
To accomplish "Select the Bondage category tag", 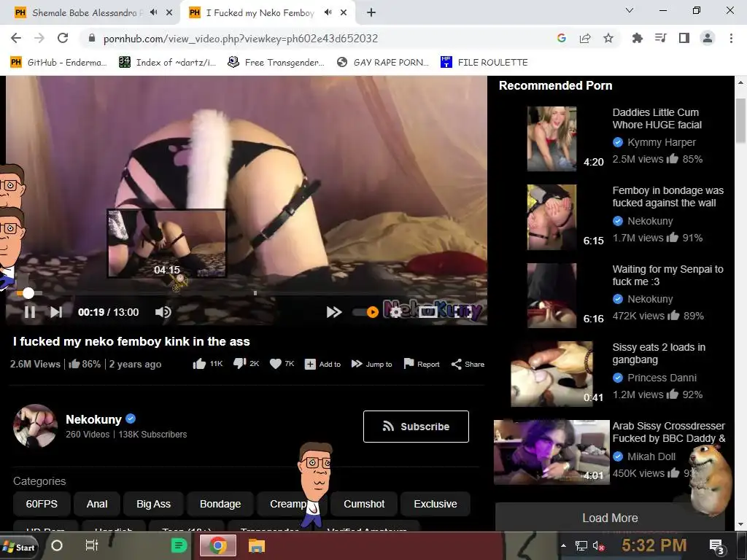I will point(220,504).
